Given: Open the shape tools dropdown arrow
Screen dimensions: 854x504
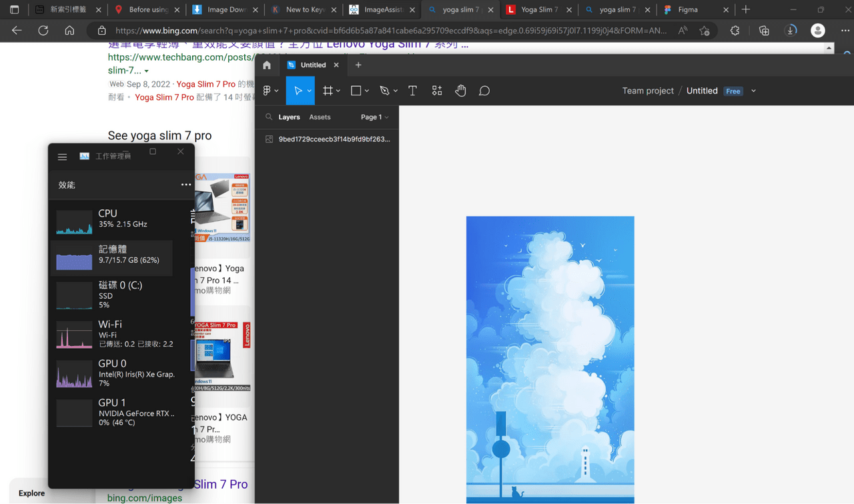Looking at the screenshot, I should 367,91.
